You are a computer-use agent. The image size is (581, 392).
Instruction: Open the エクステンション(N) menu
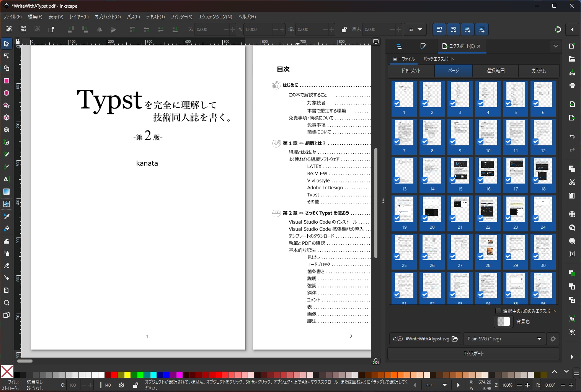[215, 17]
